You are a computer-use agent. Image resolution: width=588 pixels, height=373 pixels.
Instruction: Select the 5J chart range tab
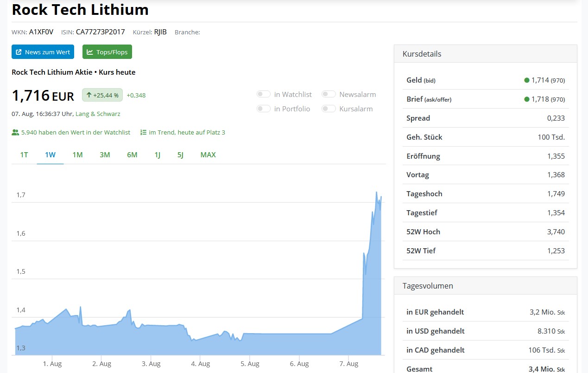coord(180,155)
